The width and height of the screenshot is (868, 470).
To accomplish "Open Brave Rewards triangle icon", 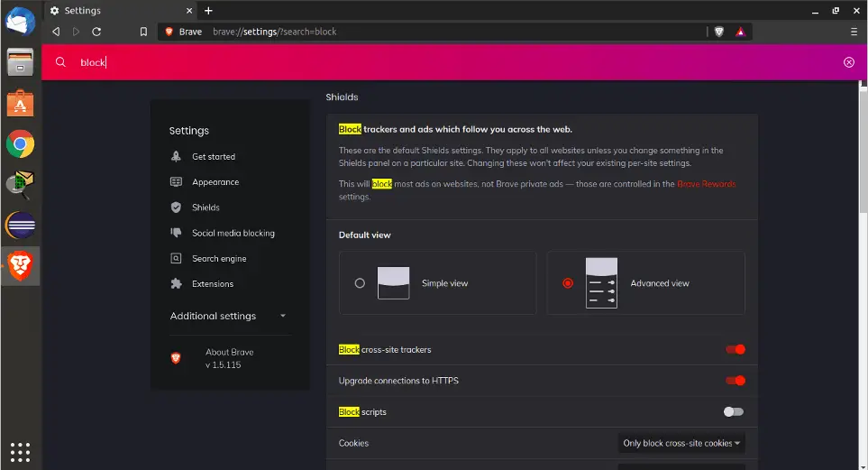I will pyautogui.click(x=740, y=32).
